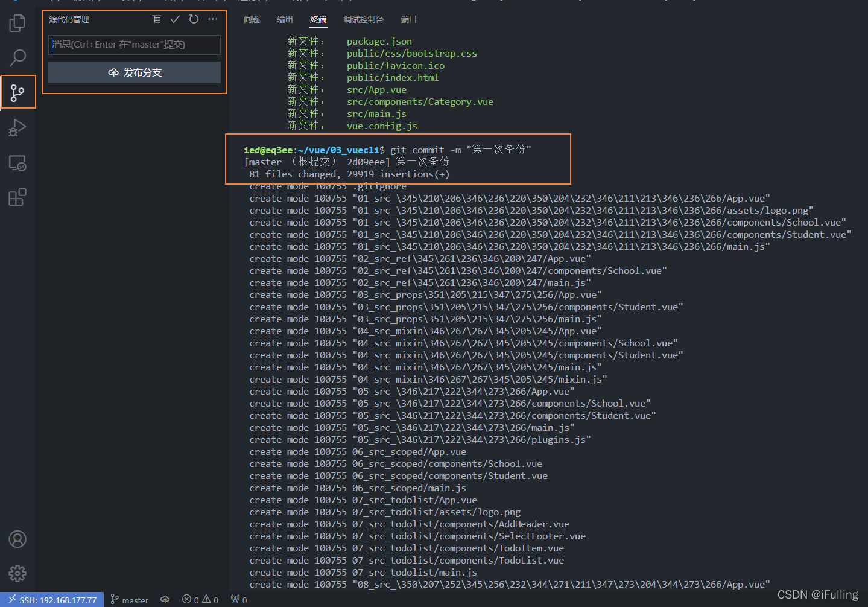
Task: Click src/components/Category.vue in terminal output
Action: 420,101
